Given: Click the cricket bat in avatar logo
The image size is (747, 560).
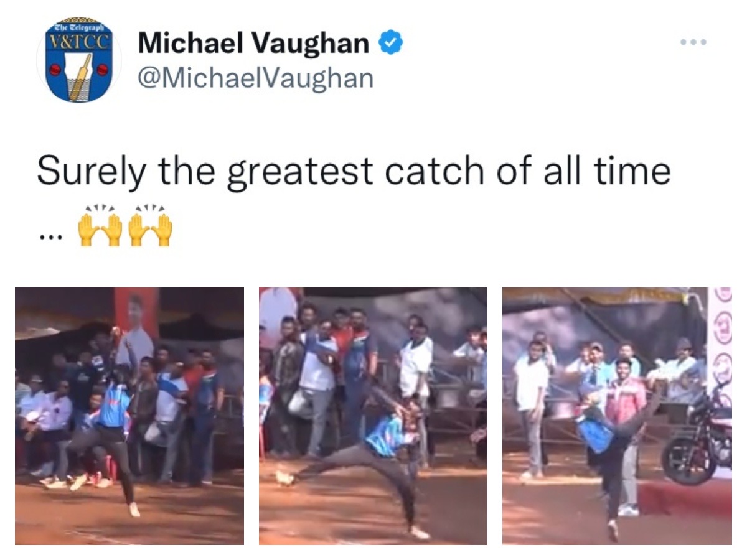Looking at the screenshot, I should point(81,77).
